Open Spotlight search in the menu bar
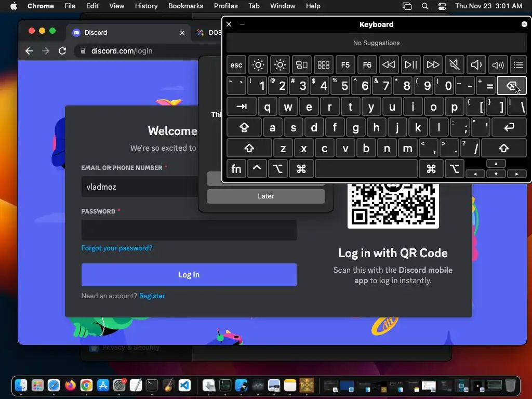This screenshot has width=532, height=399. pos(425,6)
